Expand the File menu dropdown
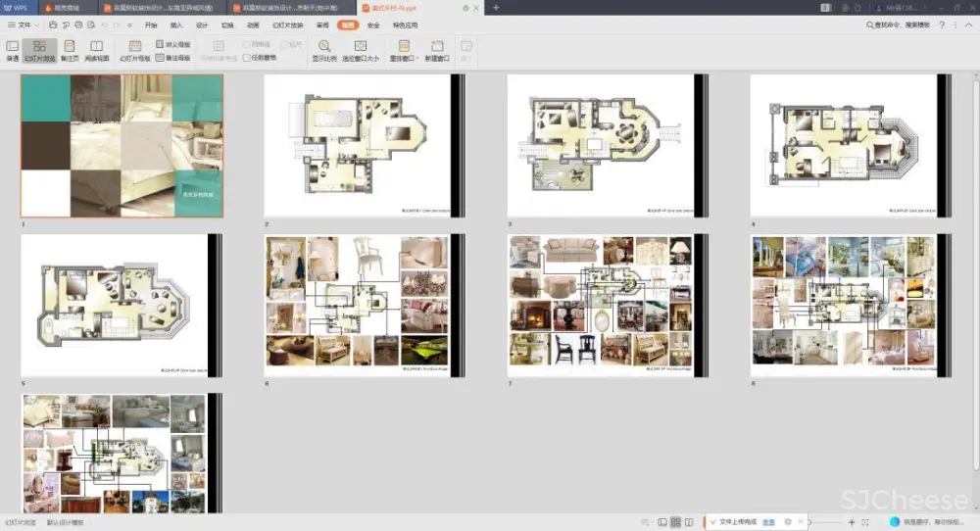980x531 pixels. click(24, 24)
